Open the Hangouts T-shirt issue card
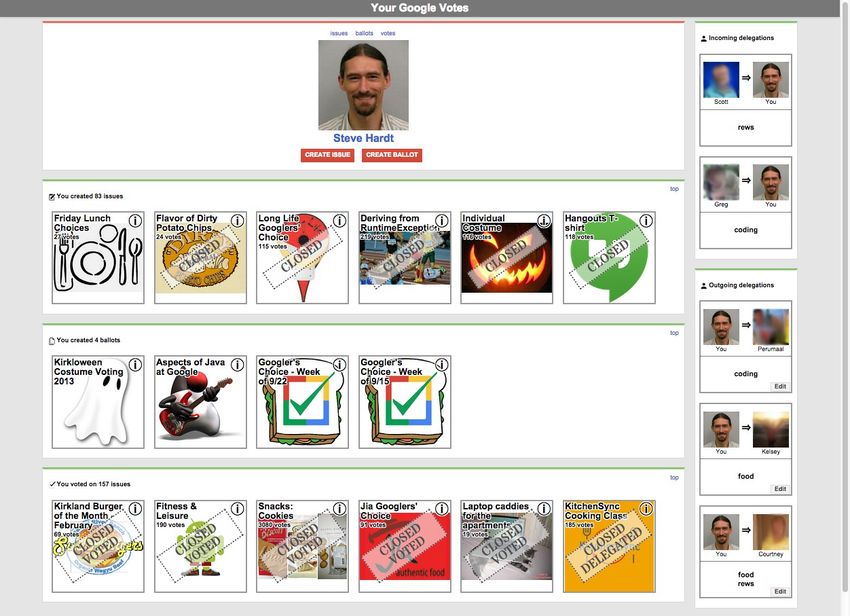This screenshot has height=616, width=850. [609, 258]
